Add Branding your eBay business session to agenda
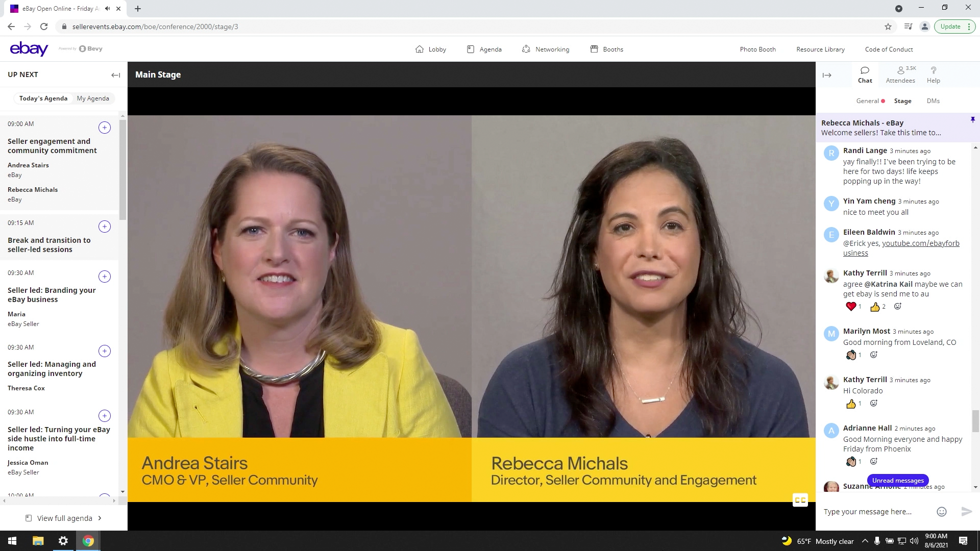Screen dimensions: 980x551 coord(104,277)
